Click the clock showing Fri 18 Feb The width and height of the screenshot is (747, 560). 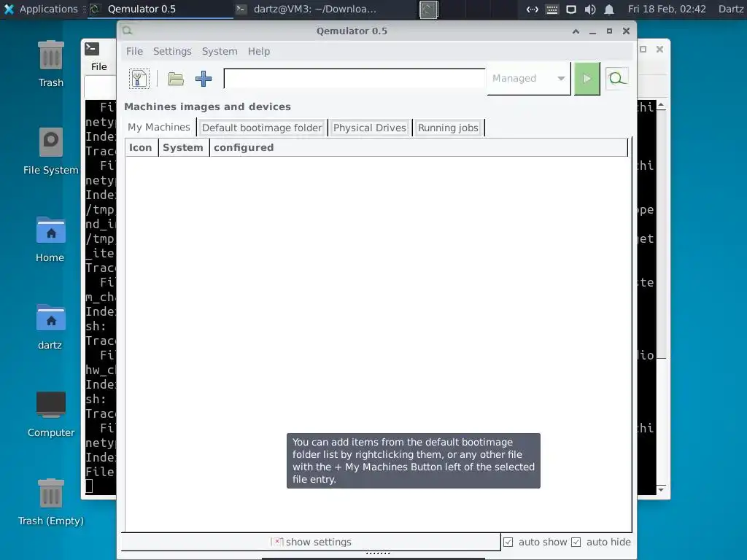[x=667, y=9]
